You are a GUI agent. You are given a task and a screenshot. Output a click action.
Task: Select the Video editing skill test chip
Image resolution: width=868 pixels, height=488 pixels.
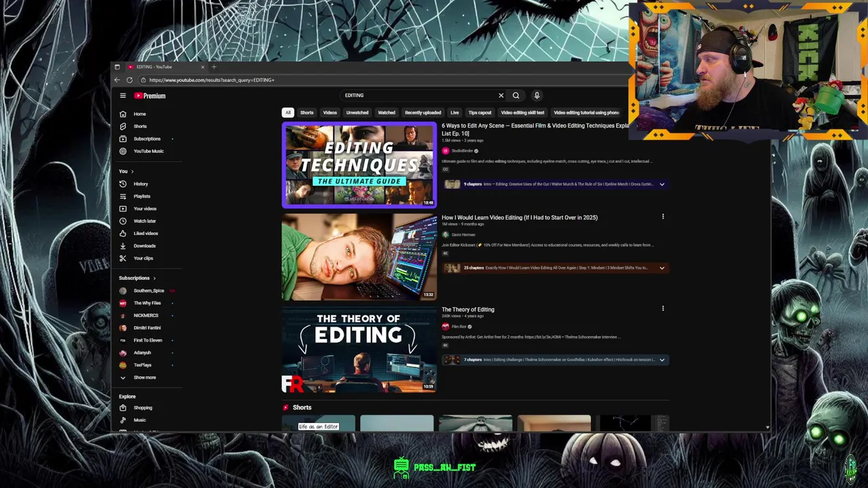522,113
